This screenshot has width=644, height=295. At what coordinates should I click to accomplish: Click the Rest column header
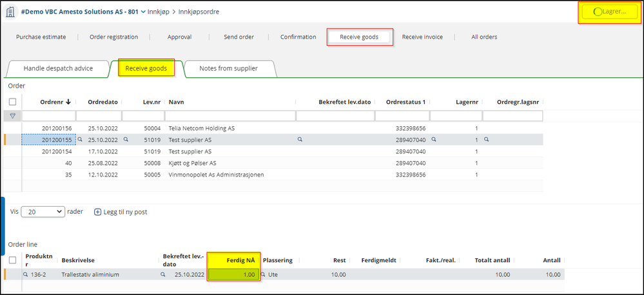coord(339,260)
